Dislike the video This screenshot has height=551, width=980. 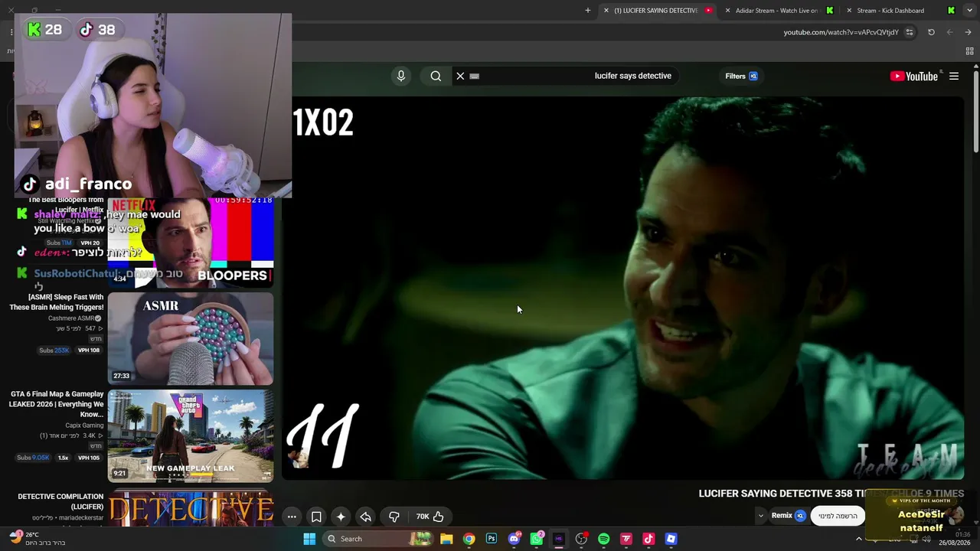(394, 517)
